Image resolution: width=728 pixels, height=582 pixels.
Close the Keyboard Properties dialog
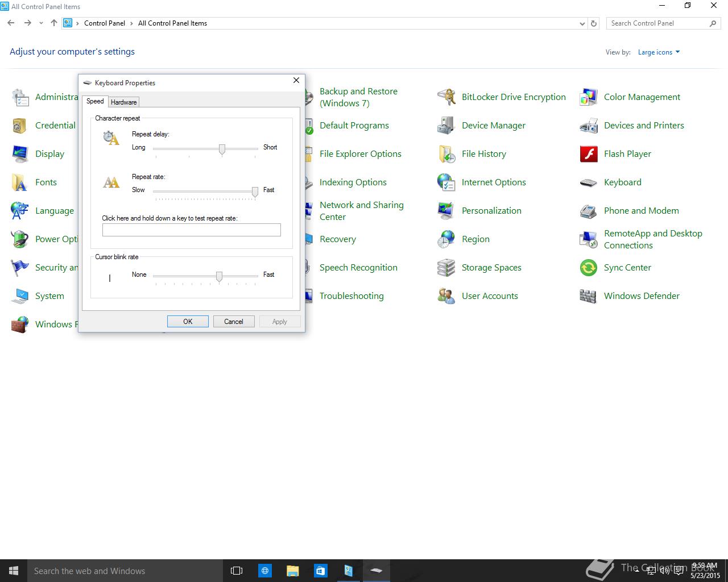point(296,81)
